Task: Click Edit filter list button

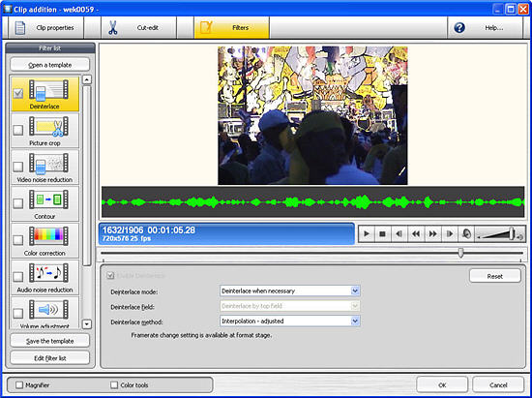Action: click(50, 358)
